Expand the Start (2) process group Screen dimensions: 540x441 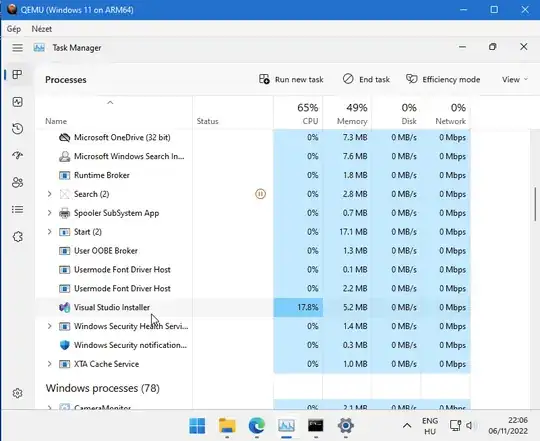click(x=50, y=232)
